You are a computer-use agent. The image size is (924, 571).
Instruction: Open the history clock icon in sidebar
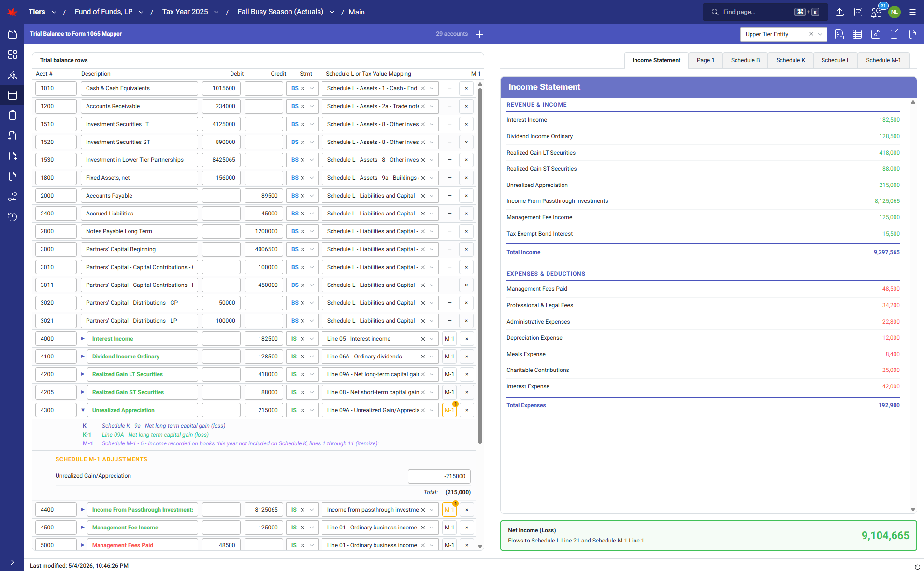[x=13, y=217]
